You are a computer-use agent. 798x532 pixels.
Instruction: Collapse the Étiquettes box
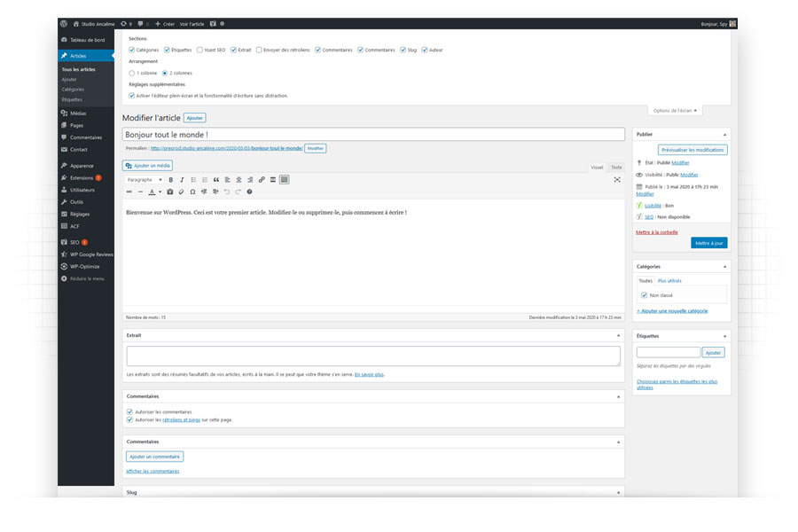(724, 336)
